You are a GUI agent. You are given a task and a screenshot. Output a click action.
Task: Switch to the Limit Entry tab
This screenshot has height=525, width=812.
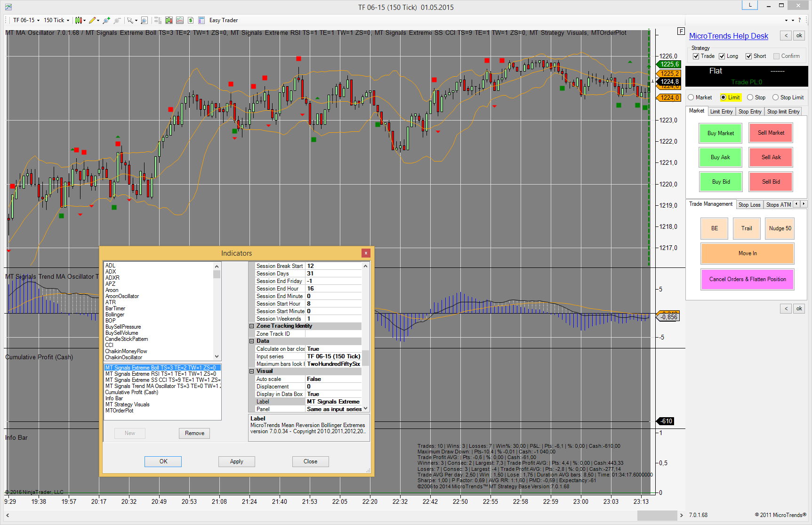click(x=721, y=112)
